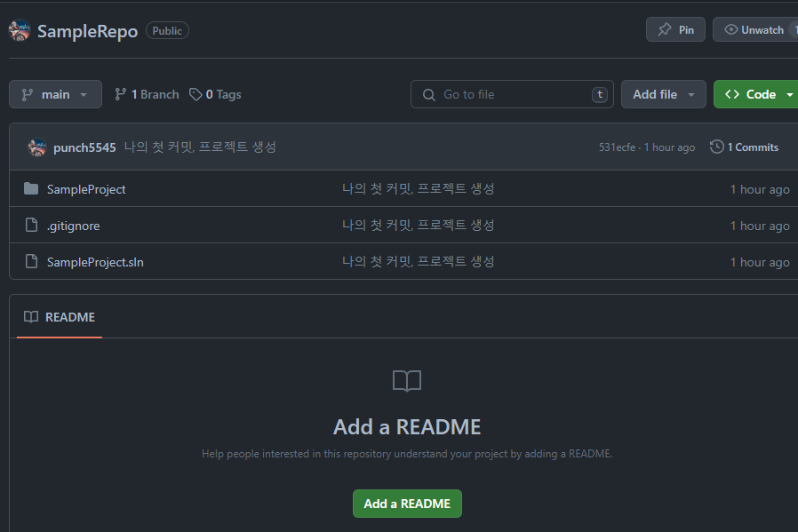This screenshot has height=532, width=798.
Task: Click the book icon in the README tab
Action: click(31, 317)
